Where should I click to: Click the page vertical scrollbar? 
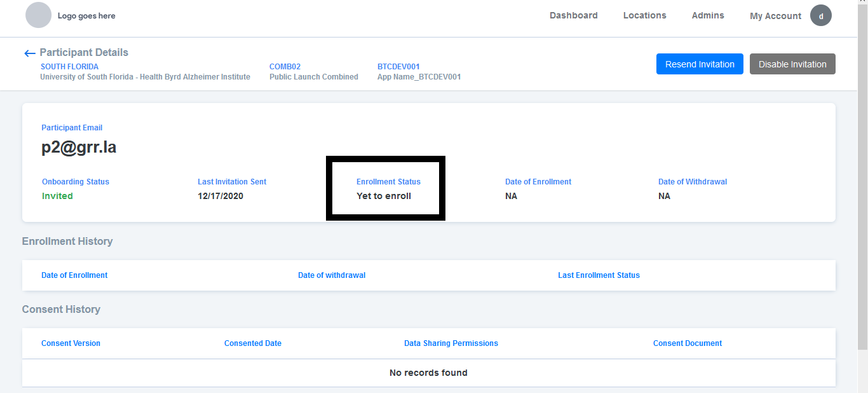click(863, 178)
